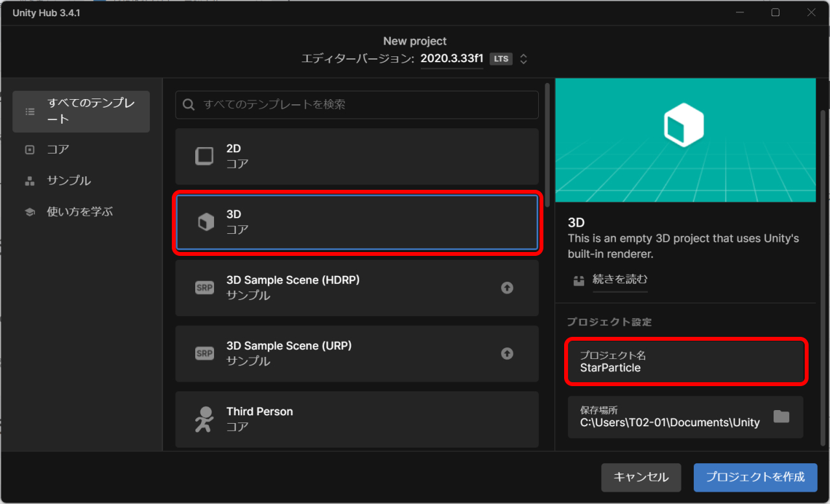Choose the 3D Sample Scene (HDRP) row
This screenshot has width=830, height=504.
coord(357,288)
